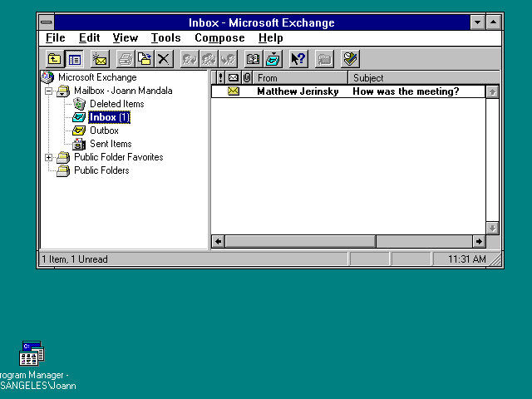Click the Reply to All icon
Screen dimensions: 532x399
click(209, 59)
